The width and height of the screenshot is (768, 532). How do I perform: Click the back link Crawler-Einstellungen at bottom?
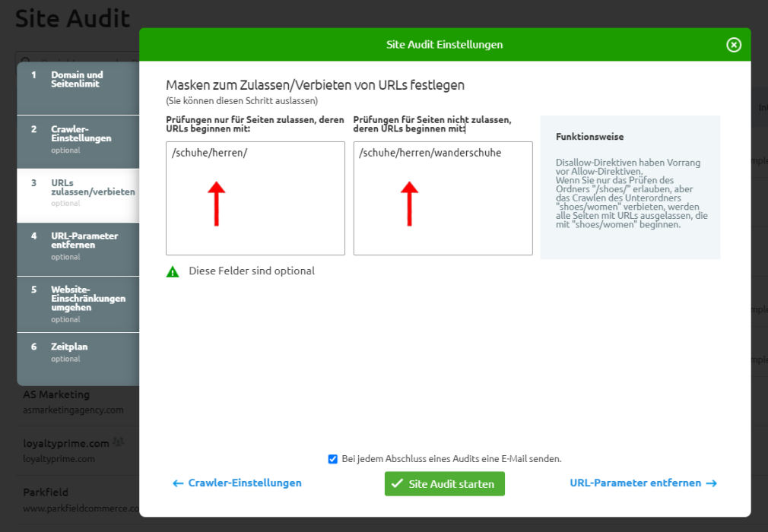[237, 483]
